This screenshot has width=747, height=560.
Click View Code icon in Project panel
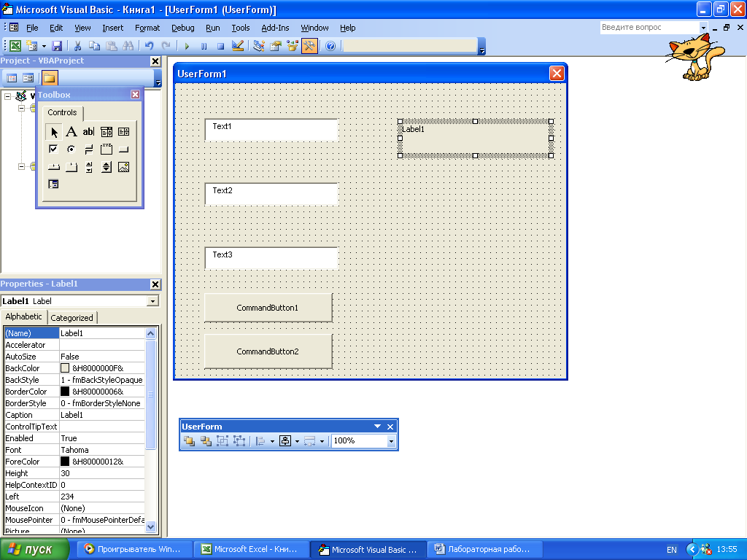[x=12, y=77]
